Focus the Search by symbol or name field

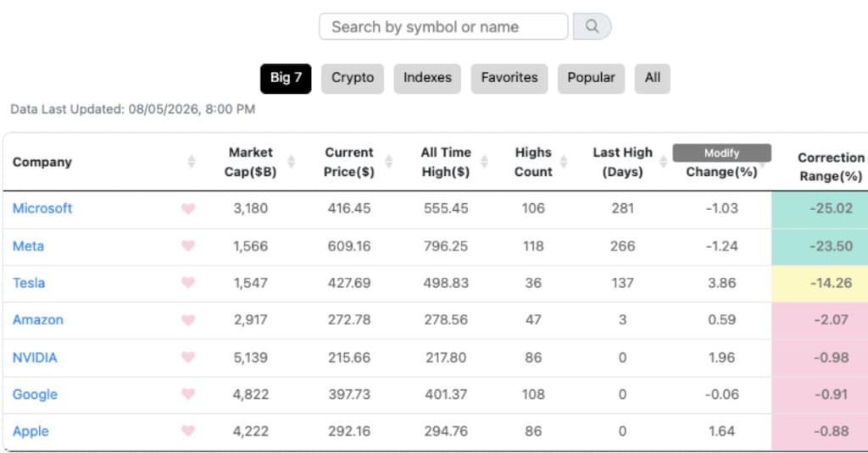click(x=443, y=26)
